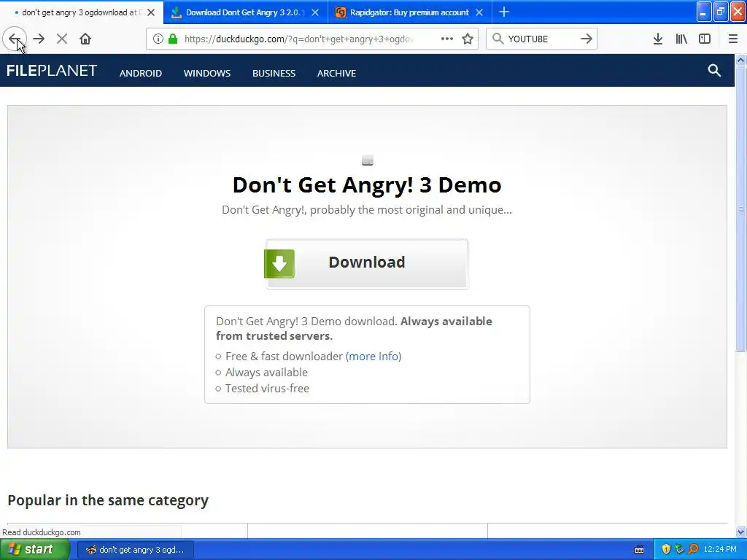This screenshot has height=560, width=747.
Task: Open the Firefox hamburger menu
Action: tap(732, 39)
